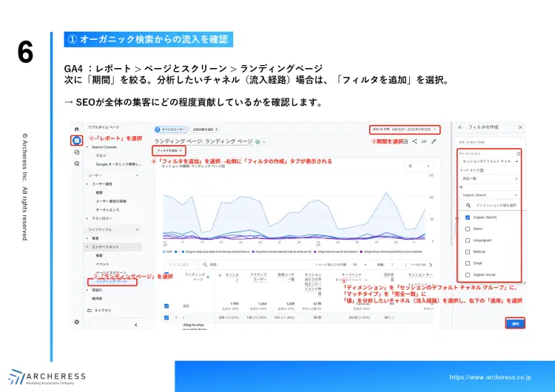Open the Reports icon in sidebar
Image resolution: width=555 pixels, height=392 pixels.
point(76,141)
